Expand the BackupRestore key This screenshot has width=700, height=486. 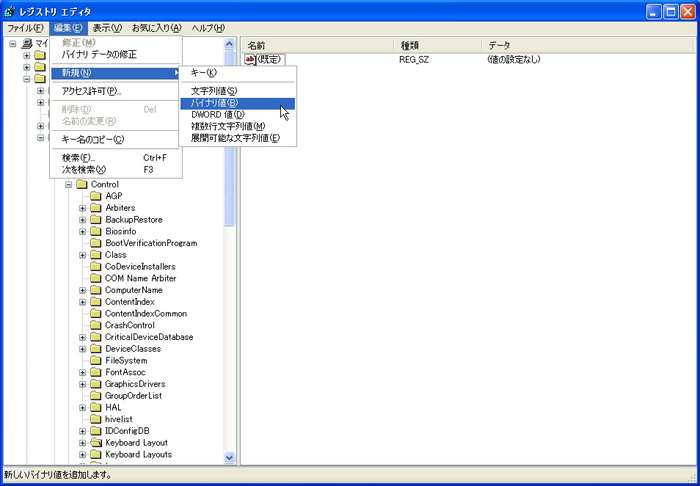click(x=83, y=220)
